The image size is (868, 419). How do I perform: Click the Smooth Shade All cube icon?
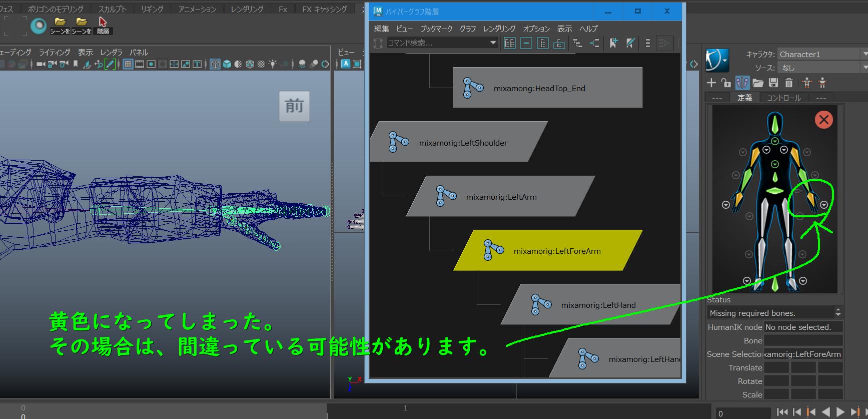(227, 64)
